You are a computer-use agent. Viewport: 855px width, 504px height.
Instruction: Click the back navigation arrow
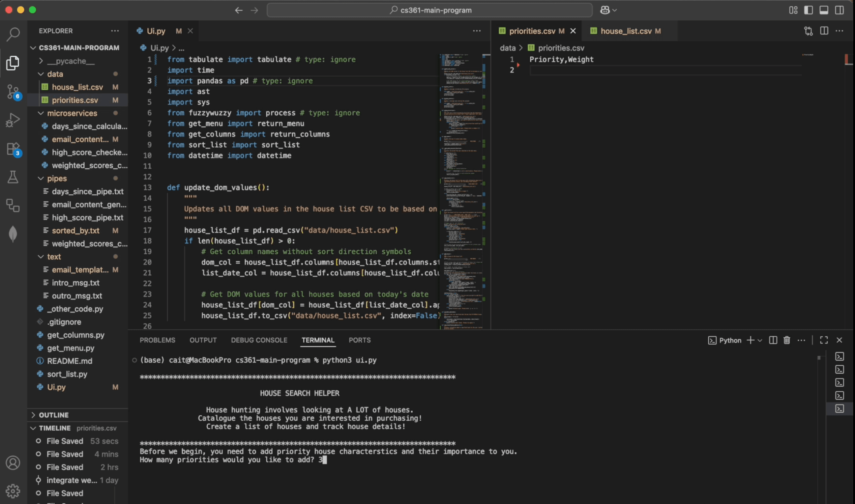[239, 10]
